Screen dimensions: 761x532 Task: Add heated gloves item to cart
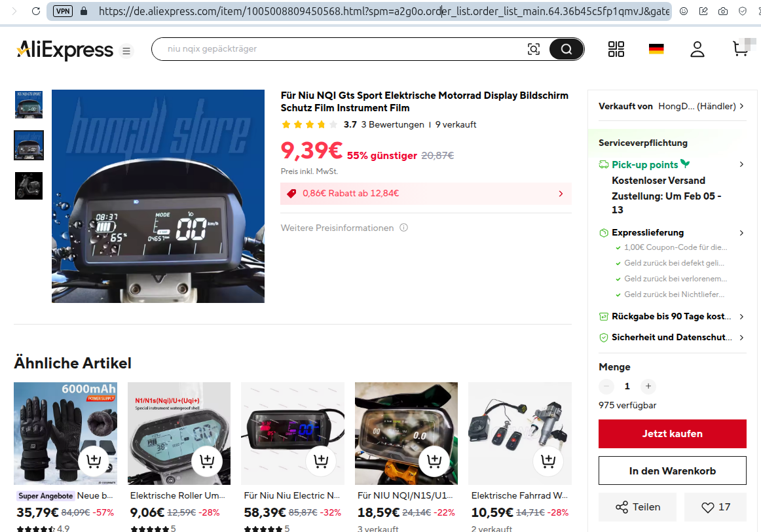[93, 461]
